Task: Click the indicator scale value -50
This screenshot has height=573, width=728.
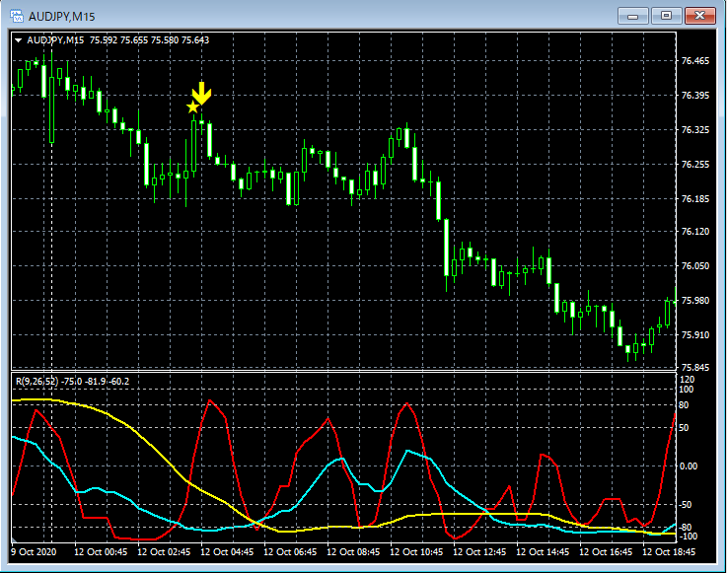Action: (686, 504)
